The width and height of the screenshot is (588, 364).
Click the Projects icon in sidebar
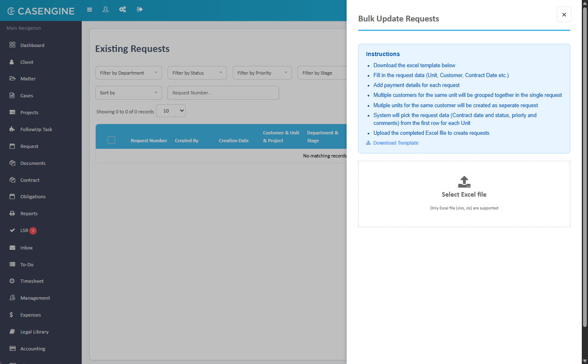coord(12,112)
